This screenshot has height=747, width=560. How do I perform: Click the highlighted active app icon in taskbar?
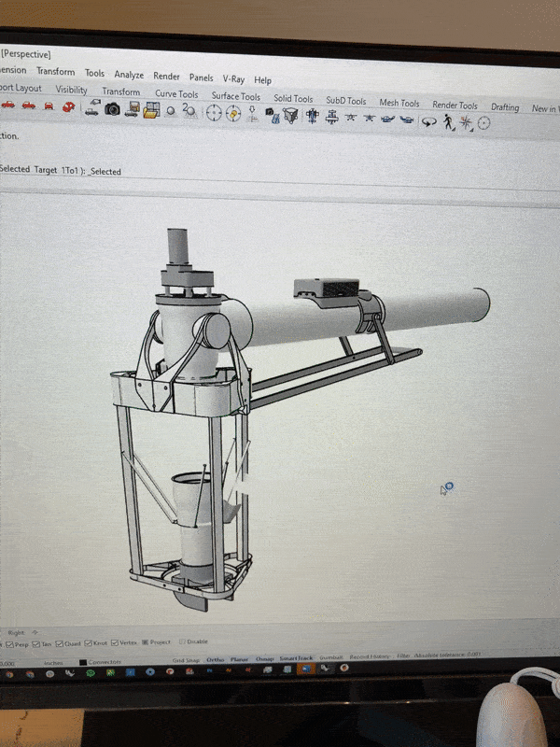306,669
